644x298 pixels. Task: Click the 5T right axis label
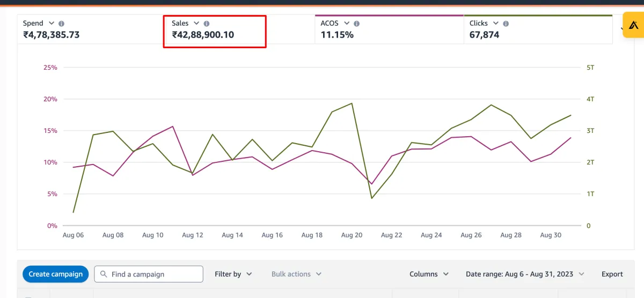(x=590, y=68)
